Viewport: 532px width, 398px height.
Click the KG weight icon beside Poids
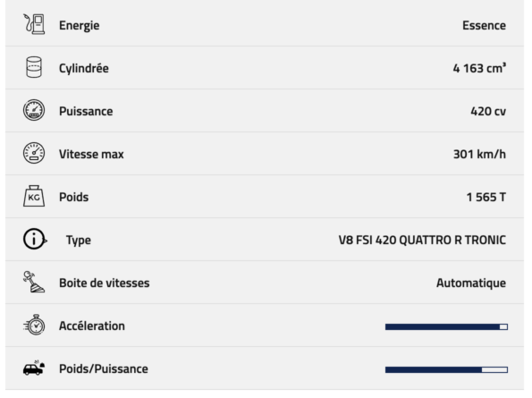[x=34, y=196]
